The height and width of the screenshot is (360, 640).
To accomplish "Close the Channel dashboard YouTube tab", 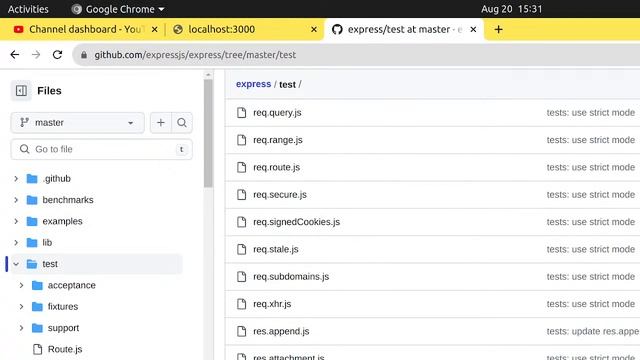I will coord(155,29).
